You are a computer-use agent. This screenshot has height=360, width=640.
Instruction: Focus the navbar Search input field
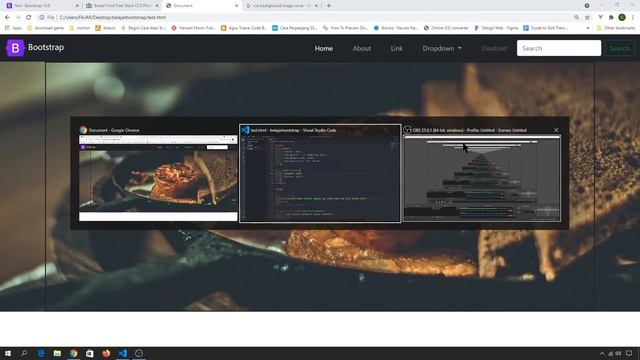click(559, 48)
